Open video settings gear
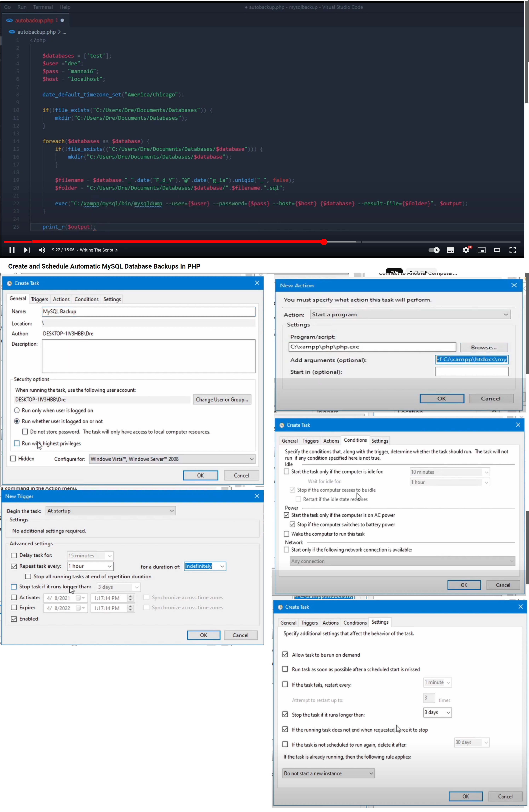The height and width of the screenshot is (812, 529). point(466,250)
